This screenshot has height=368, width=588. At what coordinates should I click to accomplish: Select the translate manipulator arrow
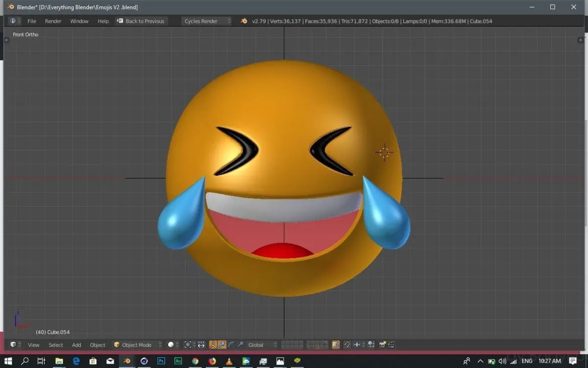click(222, 345)
